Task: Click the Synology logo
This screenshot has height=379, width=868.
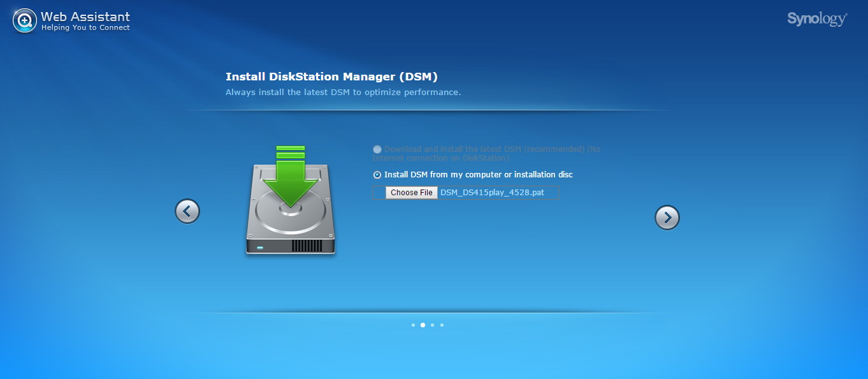Action: [x=817, y=19]
